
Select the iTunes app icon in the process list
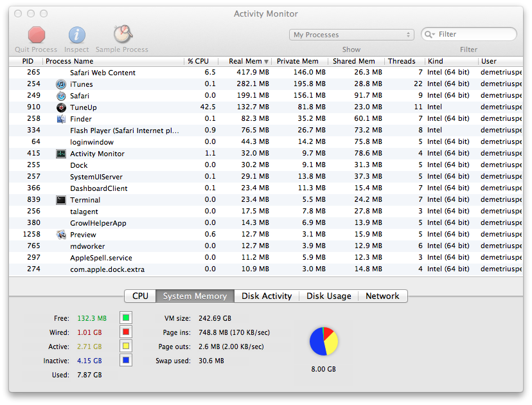point(61,84)
